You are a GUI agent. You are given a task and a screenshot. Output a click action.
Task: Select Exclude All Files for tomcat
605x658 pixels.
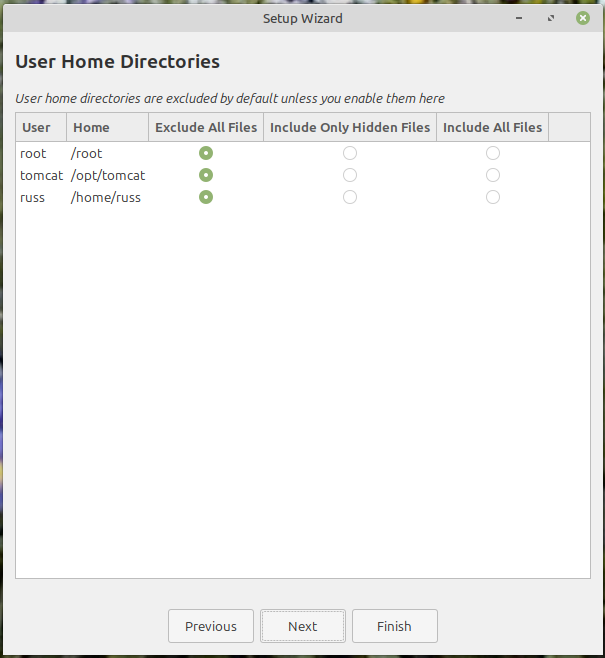coord(206,175)
